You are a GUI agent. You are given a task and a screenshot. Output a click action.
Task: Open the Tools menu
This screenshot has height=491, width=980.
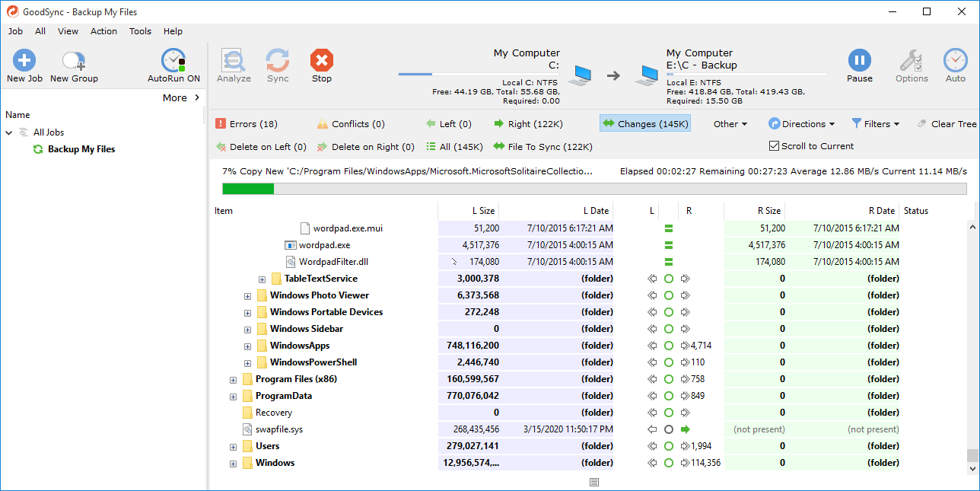(140, 31)
